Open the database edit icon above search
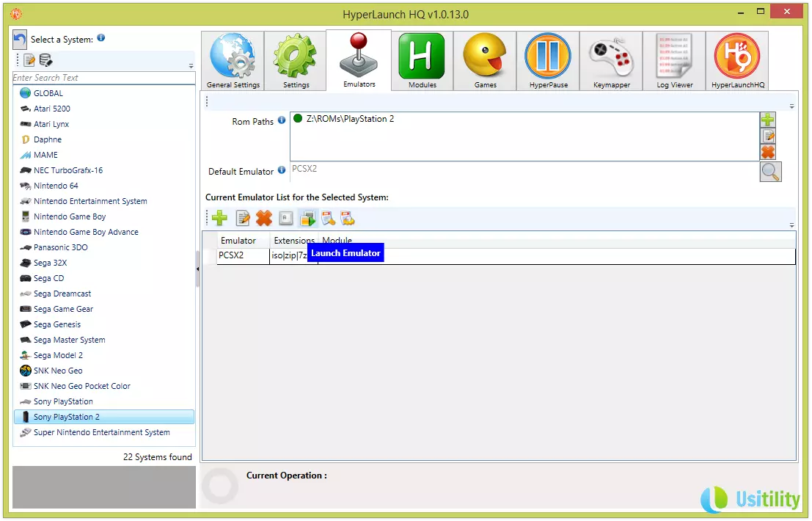The image size is (812, 521). coord(45,60)
